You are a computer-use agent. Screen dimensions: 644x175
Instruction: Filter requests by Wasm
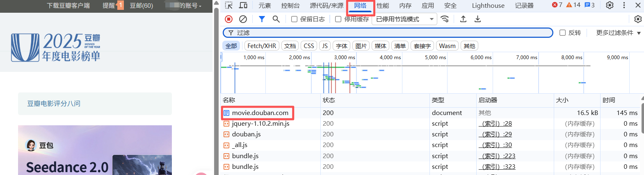tap(447, 46)
